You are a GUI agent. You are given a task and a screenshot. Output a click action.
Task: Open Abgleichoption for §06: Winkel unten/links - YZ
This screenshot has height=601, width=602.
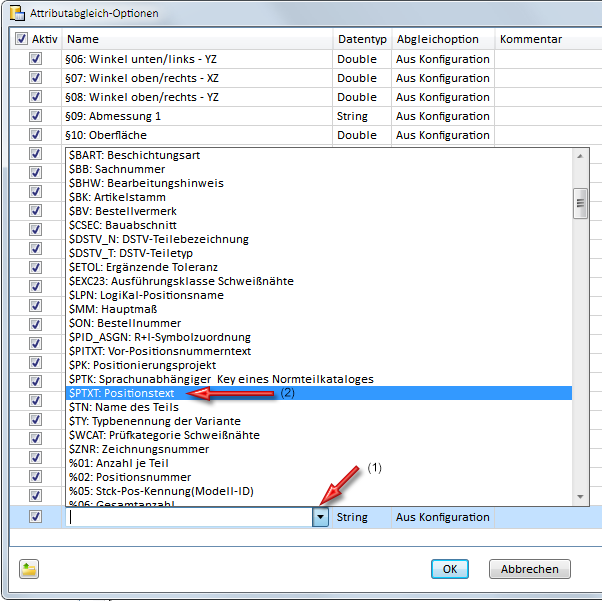pos(443,59)
